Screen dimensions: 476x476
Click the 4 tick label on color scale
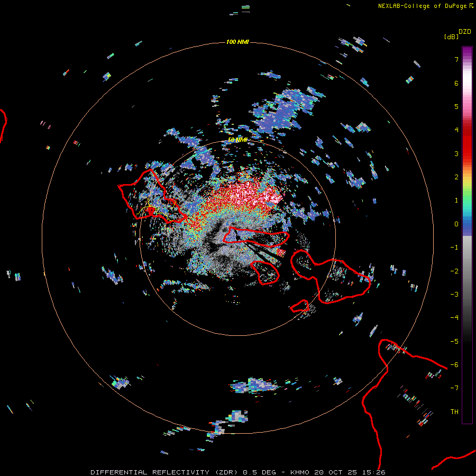point(456,130)
